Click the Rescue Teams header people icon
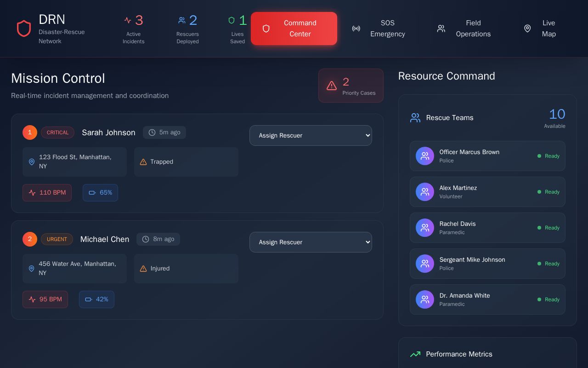 pyautogui.click(x=415, y=118)
